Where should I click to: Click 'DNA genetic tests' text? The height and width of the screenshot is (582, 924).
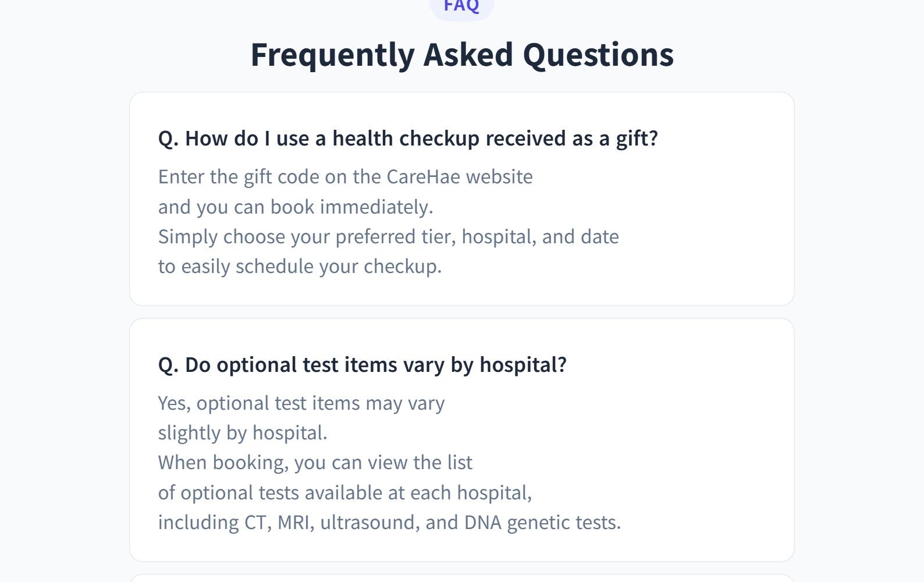pyautogui.click(x=542, y=523)
